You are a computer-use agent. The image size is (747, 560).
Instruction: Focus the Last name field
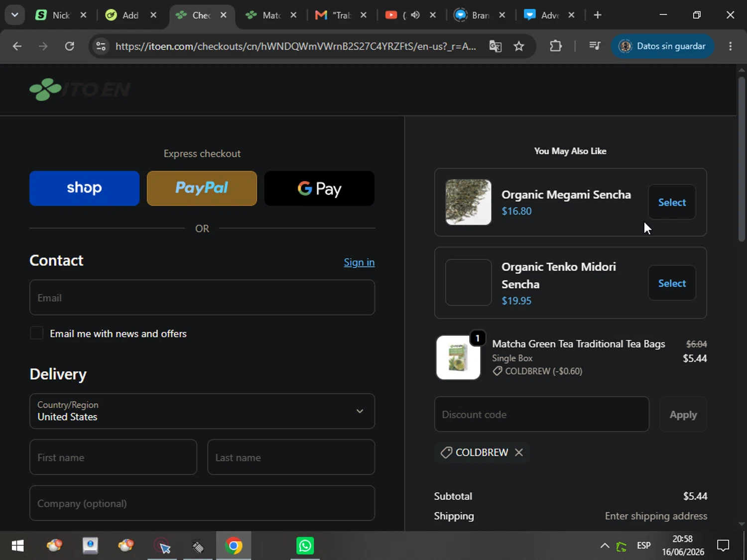point(291,457)
